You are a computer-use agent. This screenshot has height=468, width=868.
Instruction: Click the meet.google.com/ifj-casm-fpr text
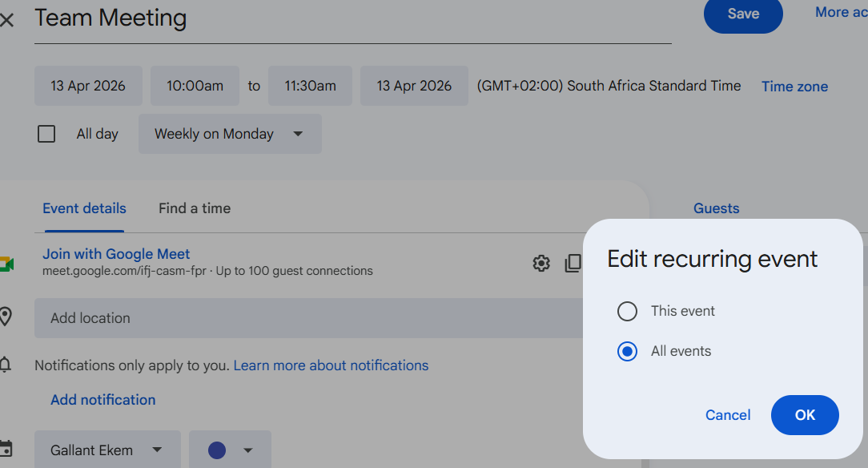(x=125, y=271)
